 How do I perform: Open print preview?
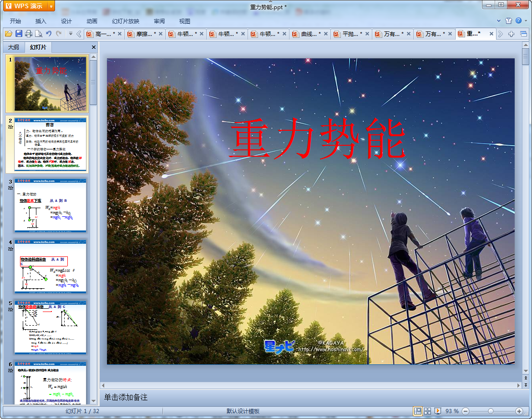coord(39,34)
